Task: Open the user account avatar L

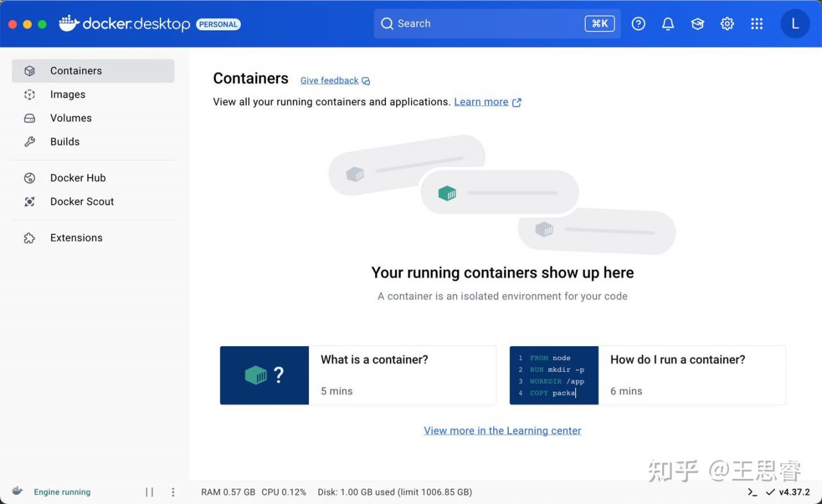Action: coord(795,24)
